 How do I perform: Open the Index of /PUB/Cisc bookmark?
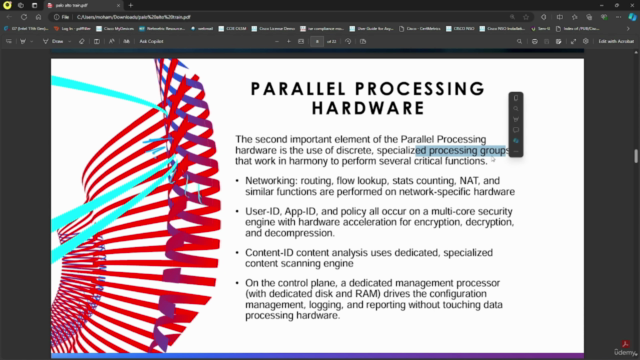pyautogui.click(x=578, y=29)
